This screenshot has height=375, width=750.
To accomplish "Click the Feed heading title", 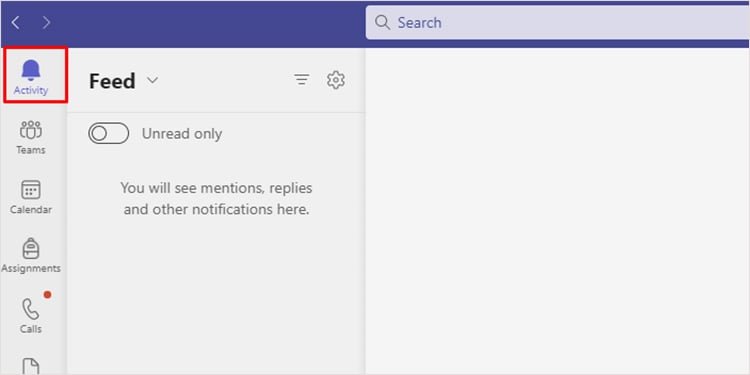I will 112,81.
